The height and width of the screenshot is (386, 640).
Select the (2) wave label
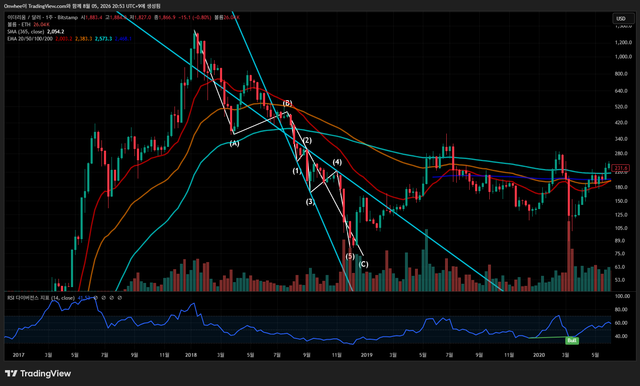point(307,141)
